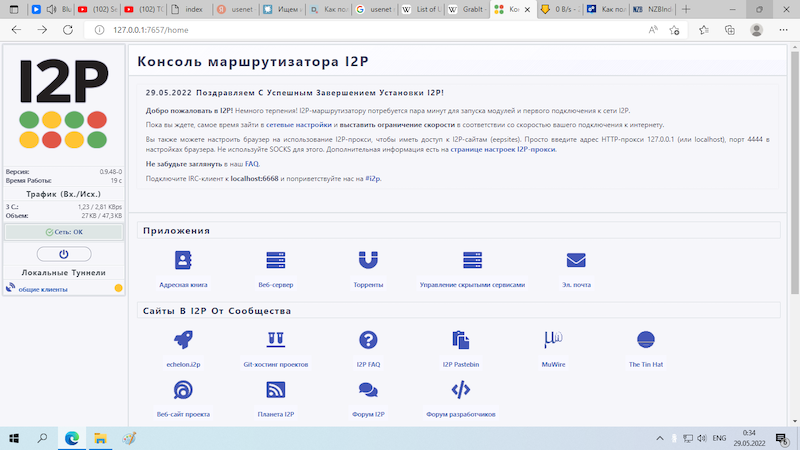Viewport: 800px width, 450px height.
Task: Open the MuWire site icon
Action: click(552, 341)
